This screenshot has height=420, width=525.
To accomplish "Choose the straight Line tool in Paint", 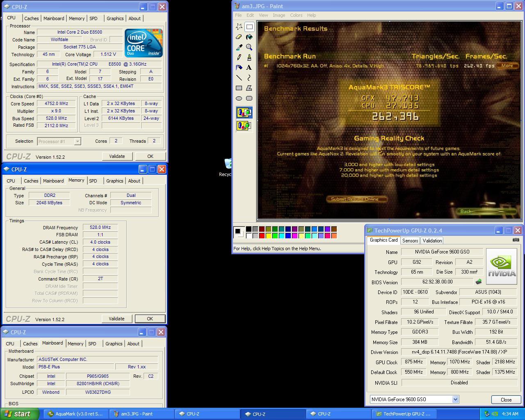I will (x=239, y=78).
